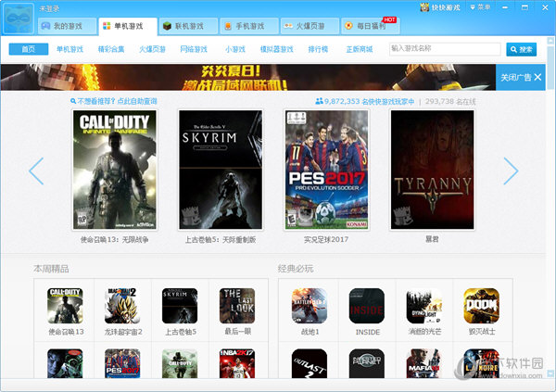This screenshot has height=392, width=556.
Task: Click the 最后一眼 Last Look icon
Action: 236,305
